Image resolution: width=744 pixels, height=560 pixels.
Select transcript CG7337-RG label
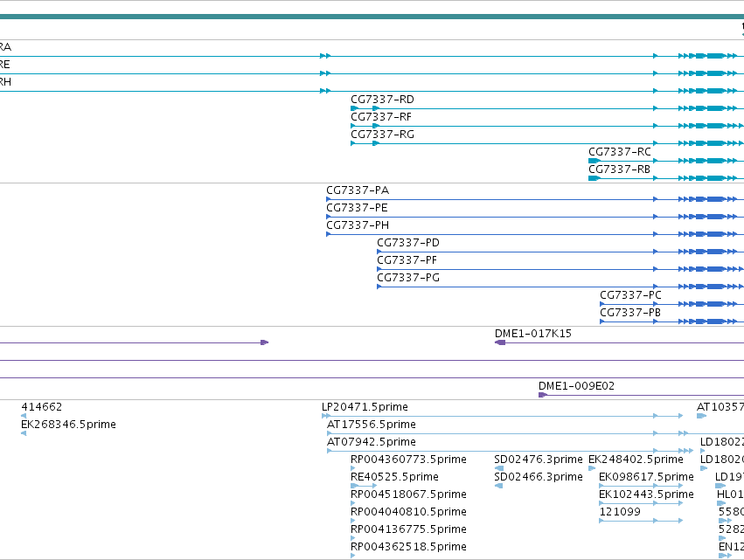[x=382, y=135]
